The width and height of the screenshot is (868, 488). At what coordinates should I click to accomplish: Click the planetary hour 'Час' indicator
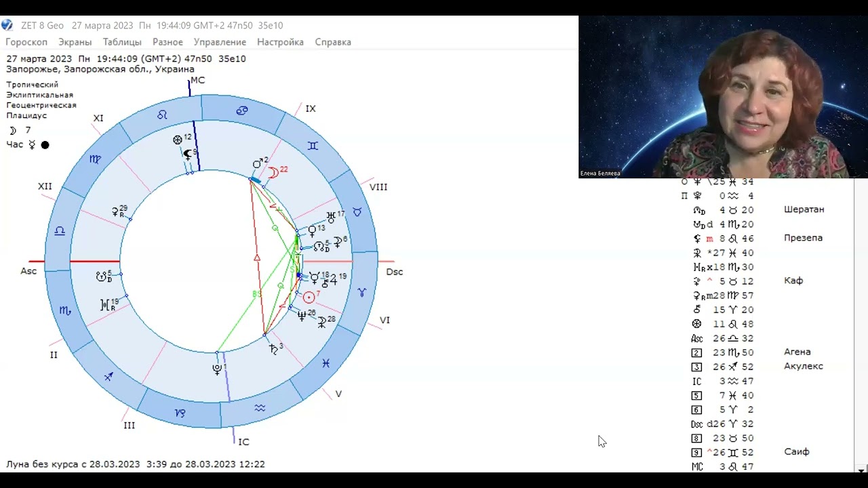(28, 144)
